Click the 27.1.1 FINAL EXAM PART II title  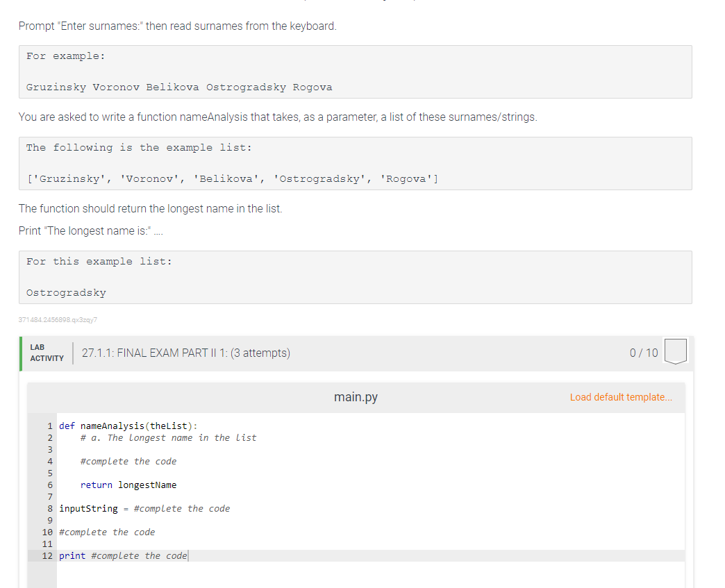click(x=186, y=353)
